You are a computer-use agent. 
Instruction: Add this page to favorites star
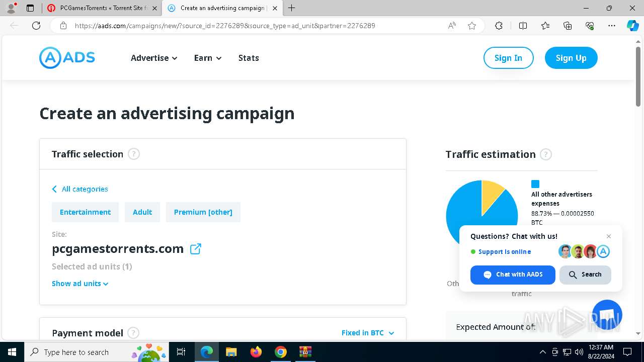coord(471,26)
